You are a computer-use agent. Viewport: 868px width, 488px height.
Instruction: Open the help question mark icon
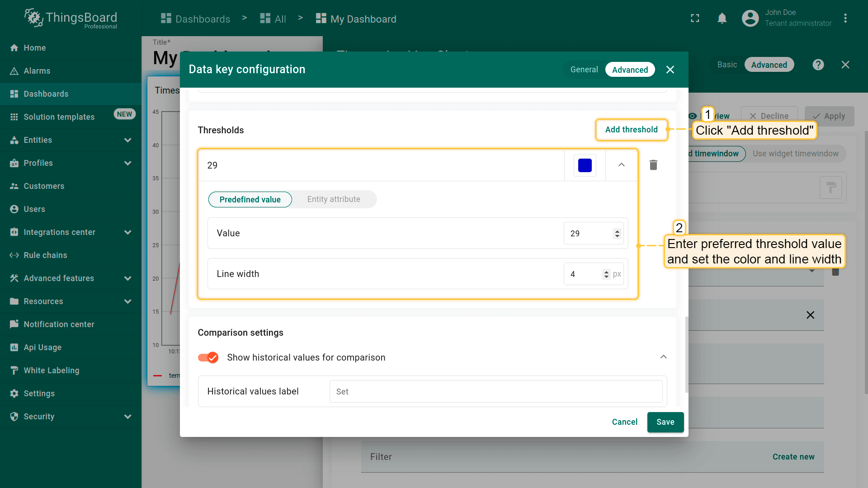[x=818, y=65]
